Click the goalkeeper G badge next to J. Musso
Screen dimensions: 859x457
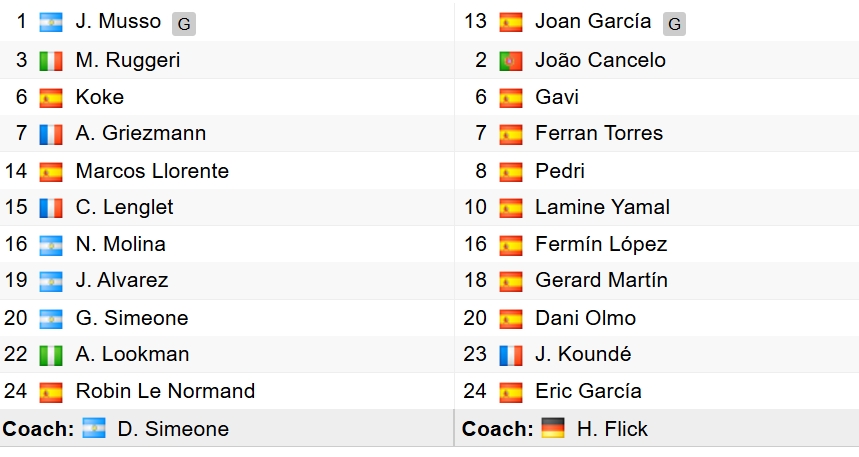point(183,23)
